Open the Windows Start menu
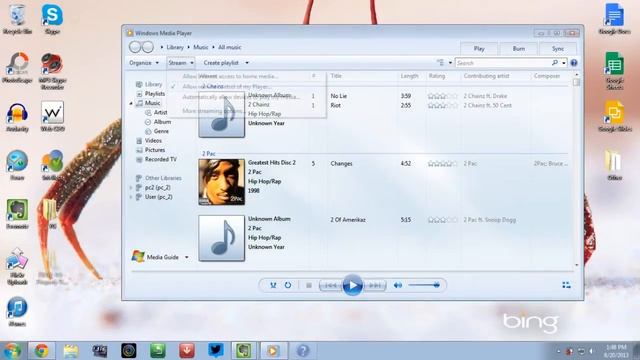This screenshot has width=640, height=360. pos(12,351)
